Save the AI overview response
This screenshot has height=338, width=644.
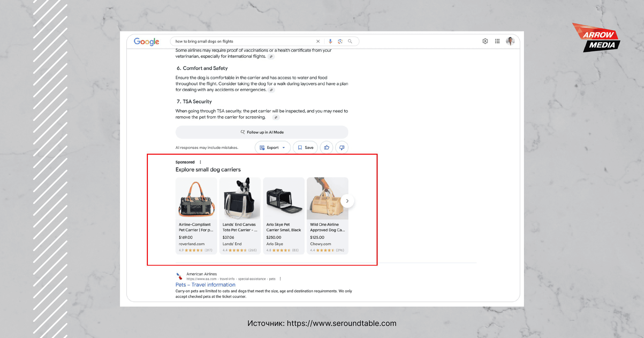[305, 148]
